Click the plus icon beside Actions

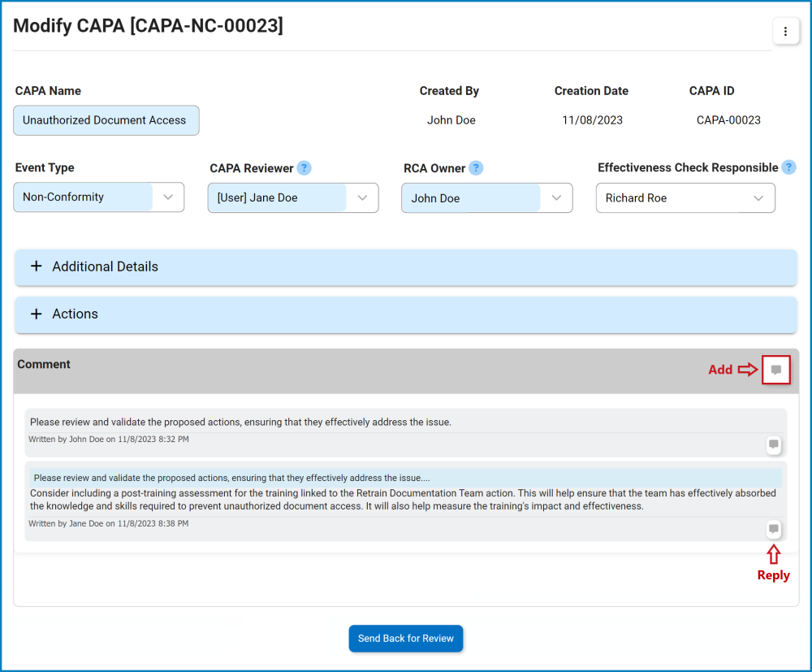(36, 314)
